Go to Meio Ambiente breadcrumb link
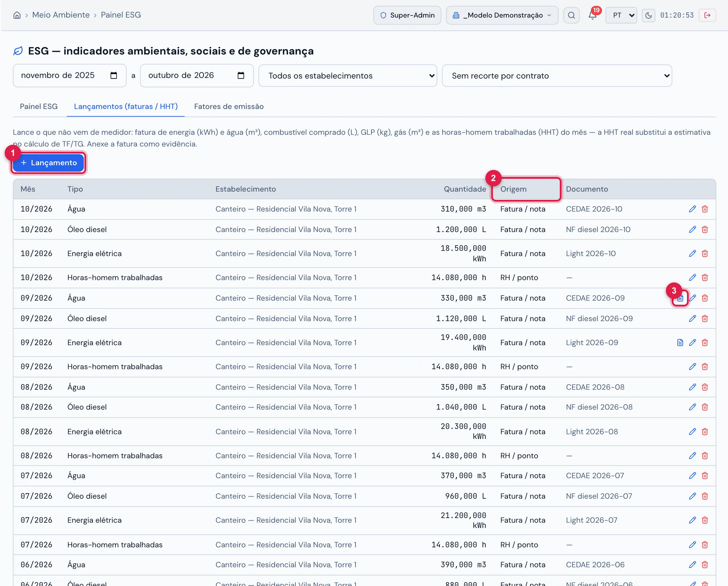Screen dimensions: 728x586 [x=61, y=15]
